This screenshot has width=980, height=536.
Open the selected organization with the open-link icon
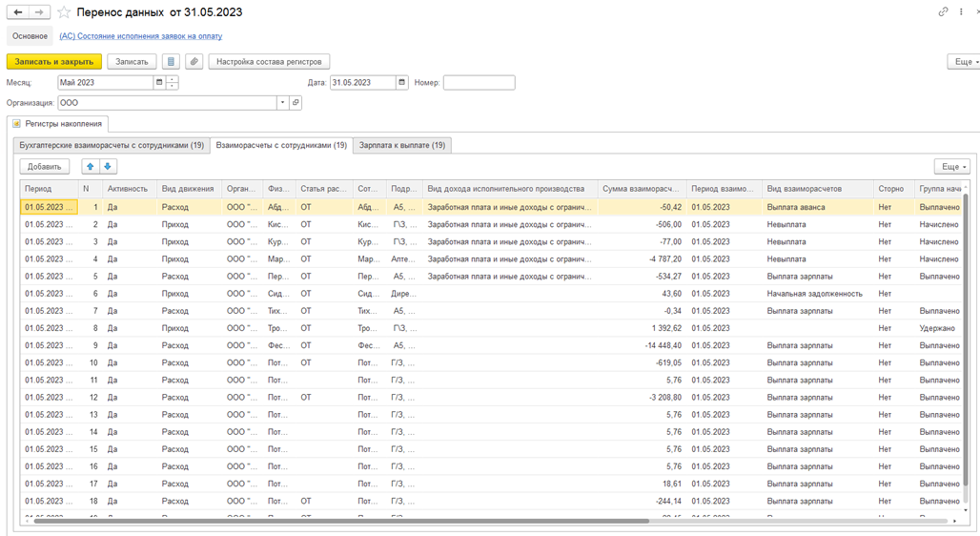[x=296, y=103]
